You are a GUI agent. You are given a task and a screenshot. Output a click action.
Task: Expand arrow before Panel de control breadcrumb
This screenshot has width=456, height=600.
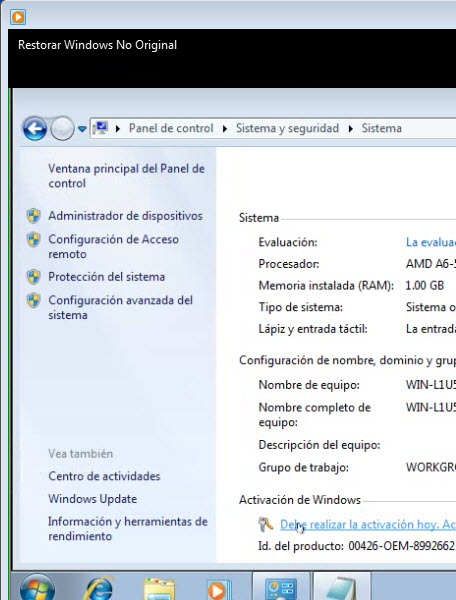[118, 129]
